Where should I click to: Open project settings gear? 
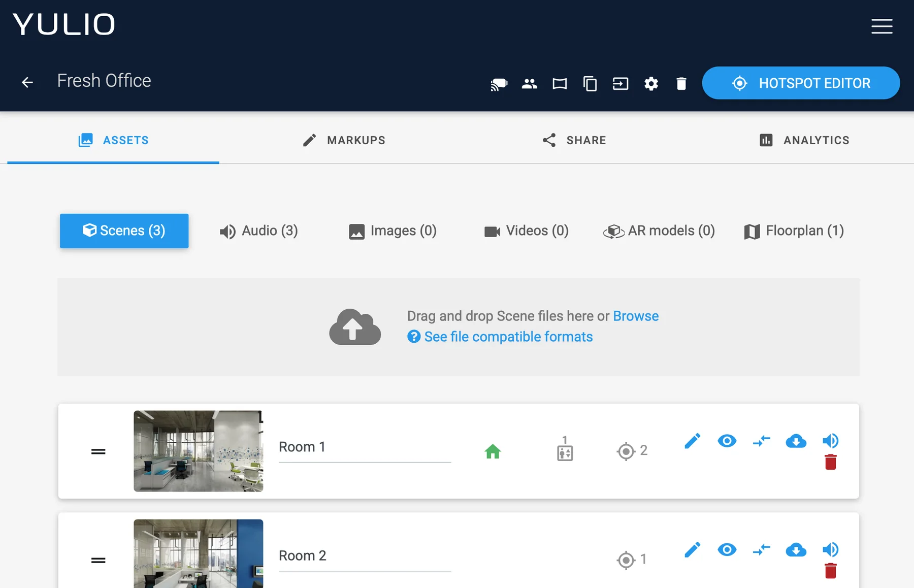coord(651,83)
